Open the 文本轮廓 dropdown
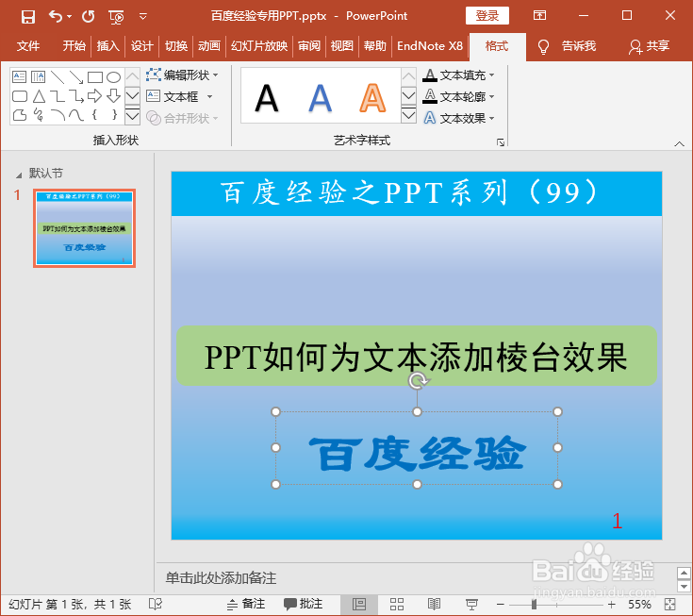This screenshot has width=693, height=616. pos(458,96)
